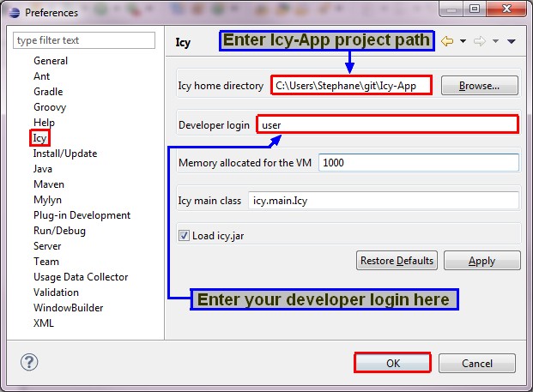Screen dimensions: 533x392
Task: Open Usage Data Collector preferences
Action: 81,277
